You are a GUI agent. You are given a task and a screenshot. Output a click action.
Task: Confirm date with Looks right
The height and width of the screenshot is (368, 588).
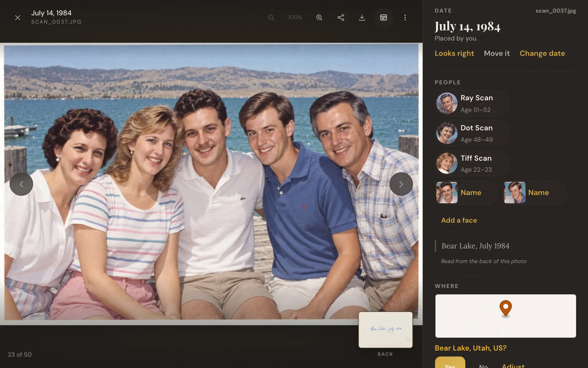[454, 53]
